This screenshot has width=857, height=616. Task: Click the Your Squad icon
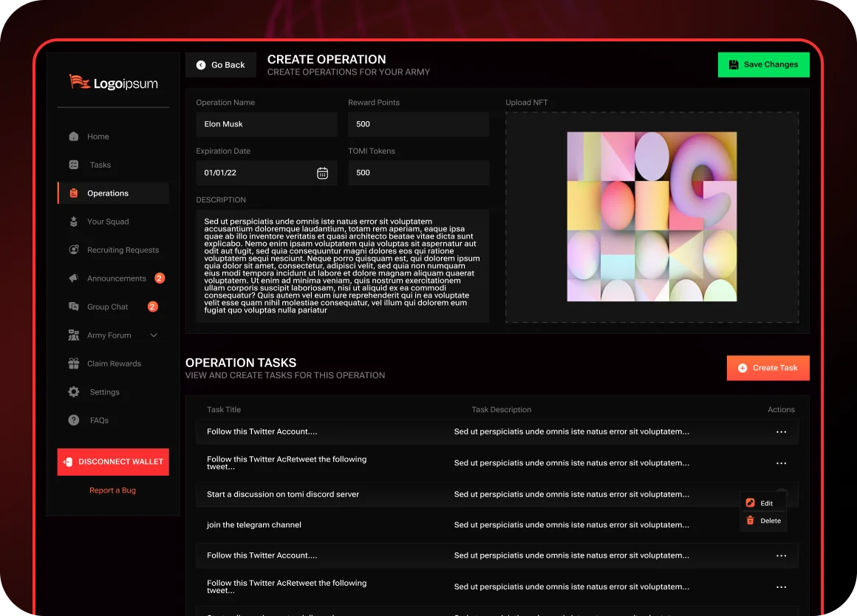click(74, 222)
